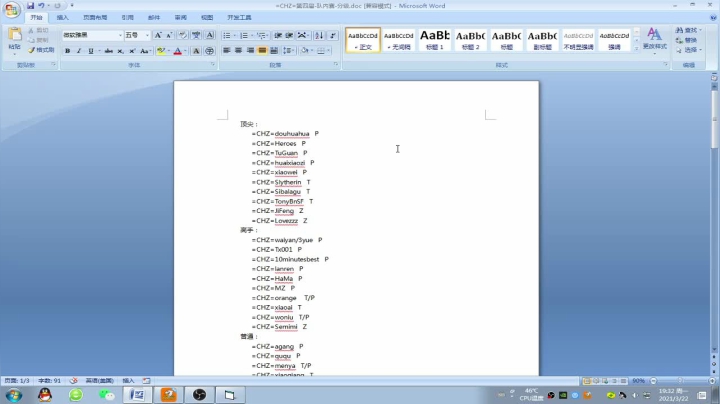Toggle distributed alignment
The width and height of the screenshot is (720, 404).
[x=274, y=50]
